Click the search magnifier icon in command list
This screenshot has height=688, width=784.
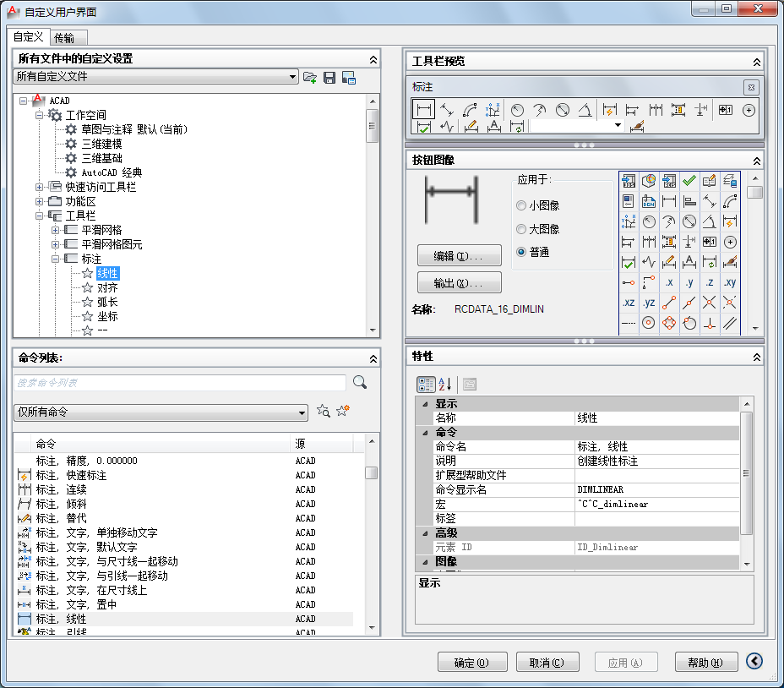360,383
